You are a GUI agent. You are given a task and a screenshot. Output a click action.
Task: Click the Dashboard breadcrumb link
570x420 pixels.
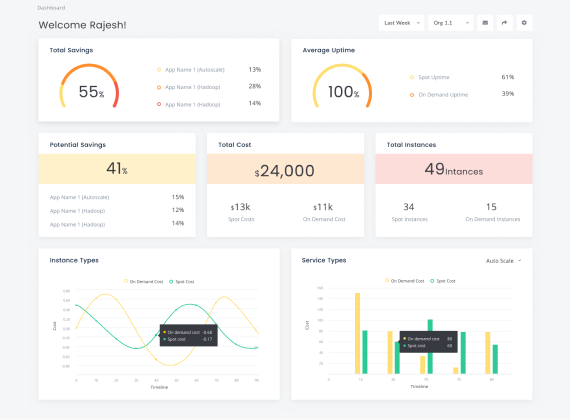pyautogui.click(x=51, y=8)
